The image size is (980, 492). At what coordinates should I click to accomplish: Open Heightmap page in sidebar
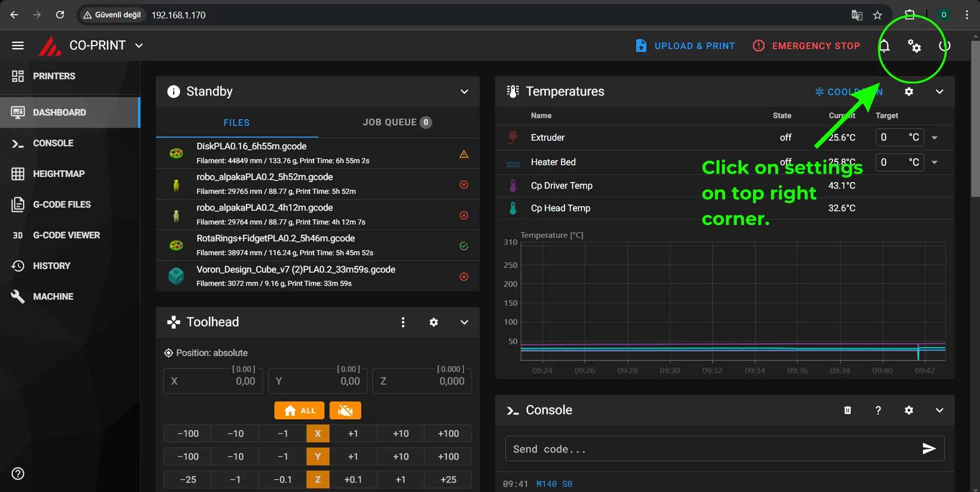pyautogui.click(x=70, y=174)
